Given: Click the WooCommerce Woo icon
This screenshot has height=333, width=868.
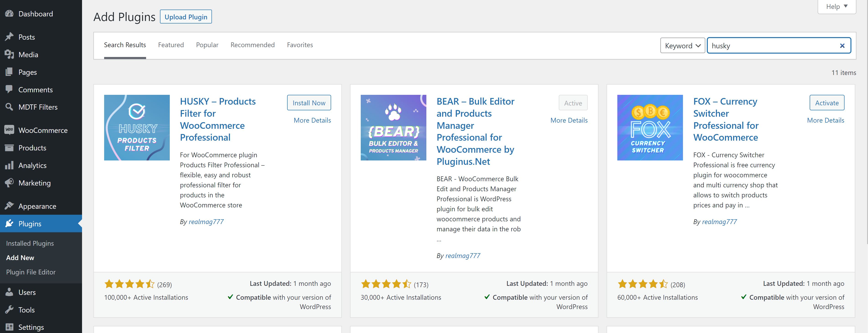Looking at the screenshot, I should point(9,130).
